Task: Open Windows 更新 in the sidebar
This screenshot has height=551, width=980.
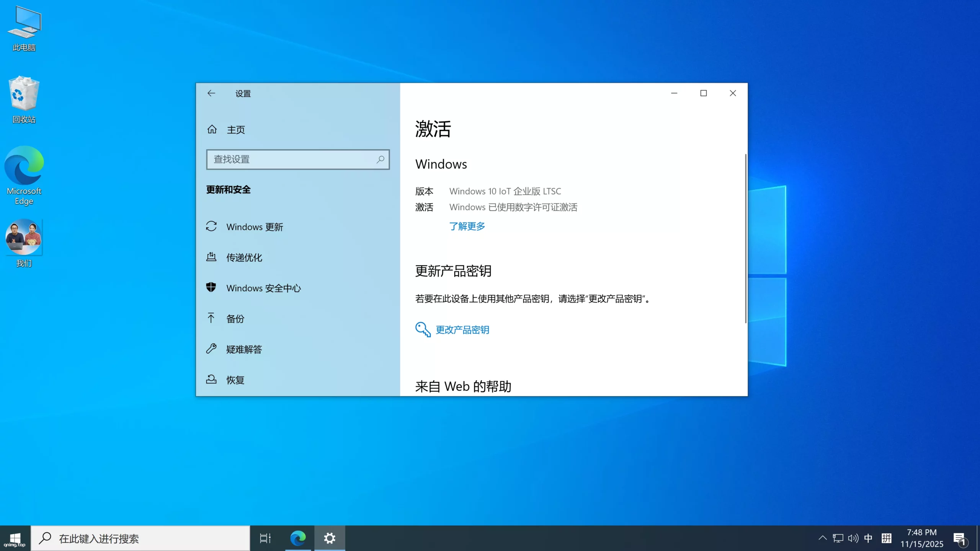Action: click(x=255, y=227)
